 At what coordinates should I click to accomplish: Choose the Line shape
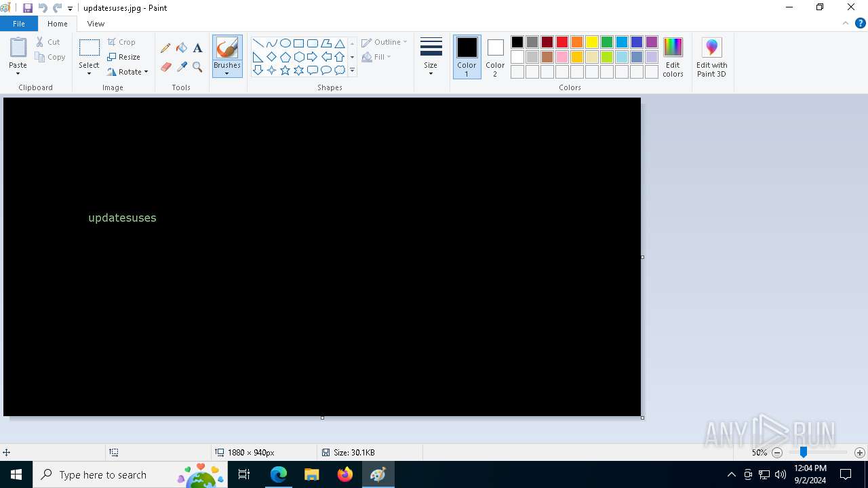coord(258,43)
